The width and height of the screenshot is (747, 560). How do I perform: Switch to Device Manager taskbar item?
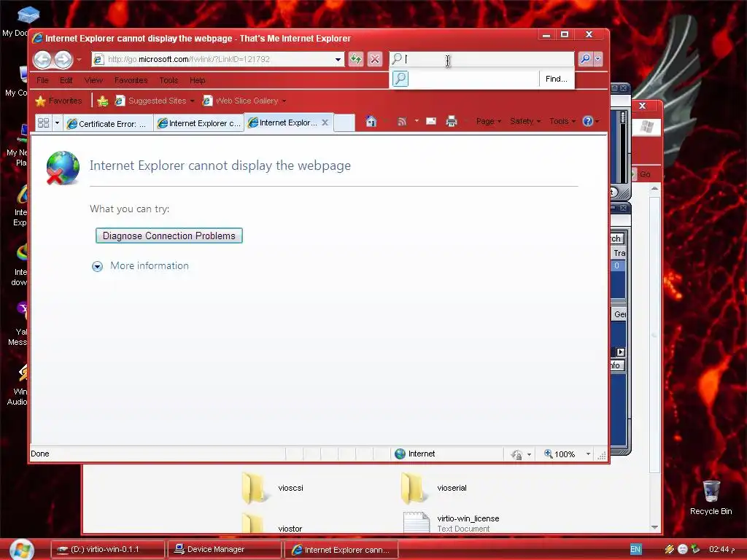tap(224, 550)
